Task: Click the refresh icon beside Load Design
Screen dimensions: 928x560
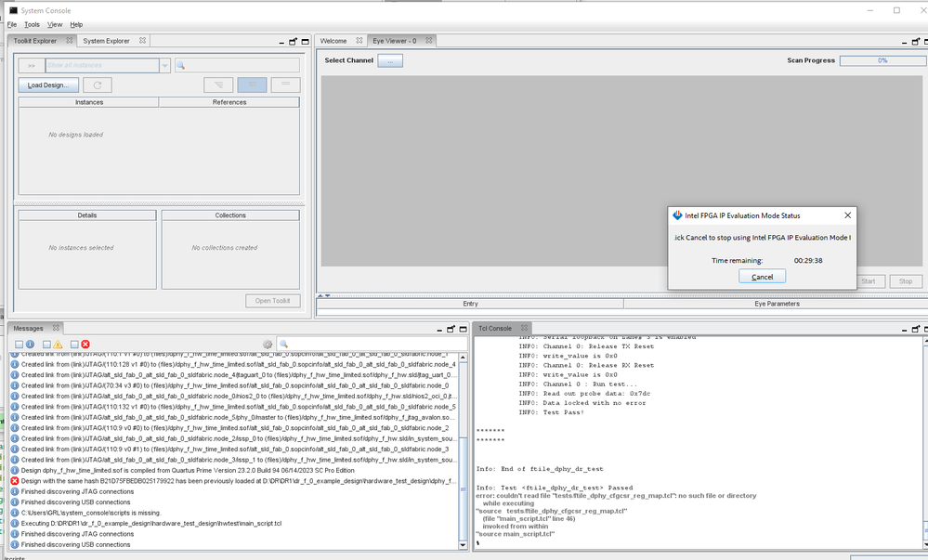Action: tap(98, 85)
